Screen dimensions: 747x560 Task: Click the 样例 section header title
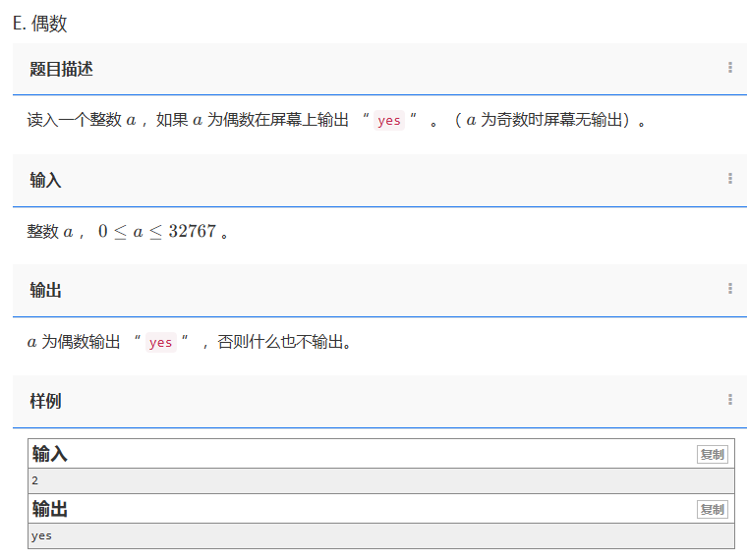[45, 401]
